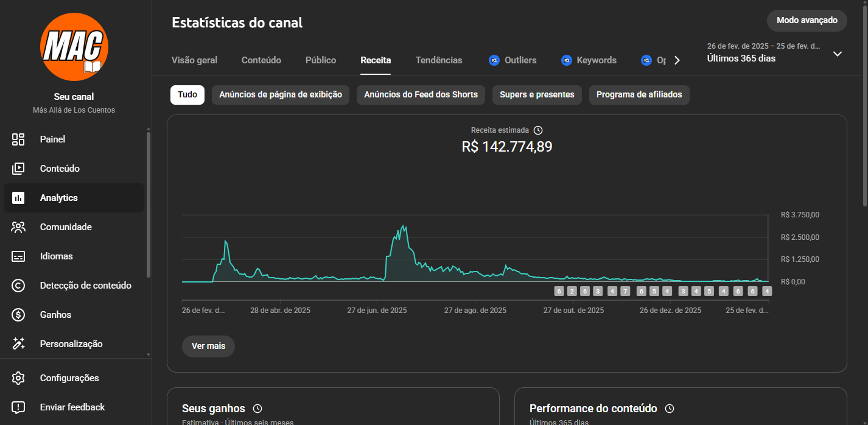Click the video marker labeled 7
Image resolution: width=868 pixels, height=425 pixels.
[625, 291]
